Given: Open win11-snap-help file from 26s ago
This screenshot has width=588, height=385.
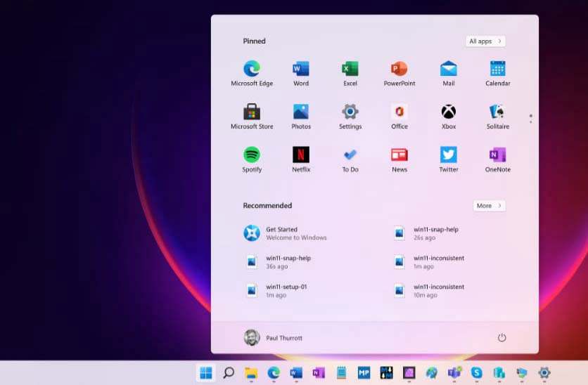Looking at the screenshot, I should point(426,233).
